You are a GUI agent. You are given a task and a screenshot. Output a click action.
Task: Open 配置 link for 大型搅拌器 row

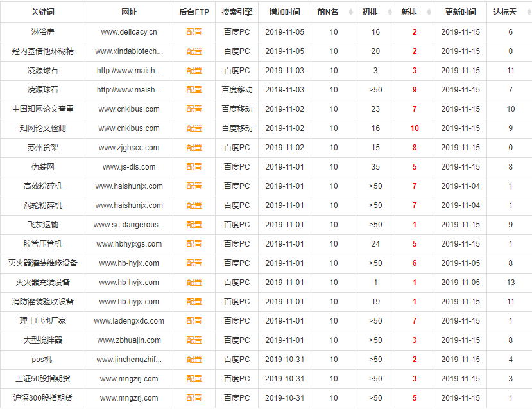194,340
